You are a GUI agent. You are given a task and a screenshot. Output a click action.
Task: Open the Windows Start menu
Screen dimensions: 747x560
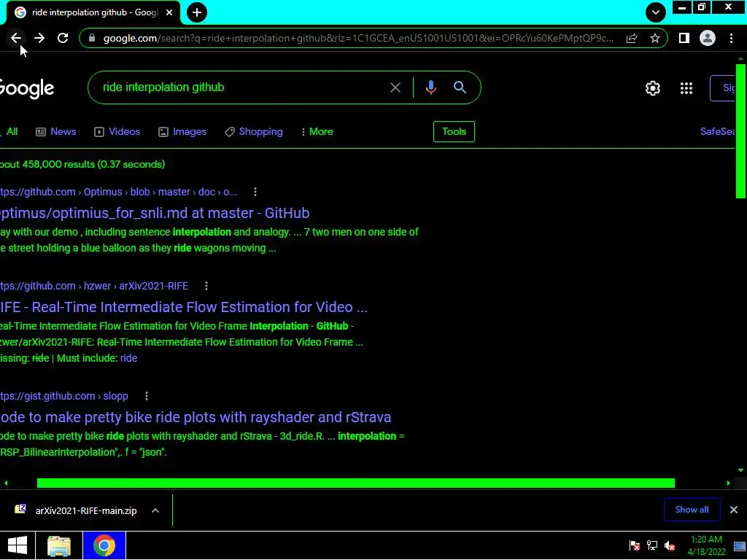18,545
